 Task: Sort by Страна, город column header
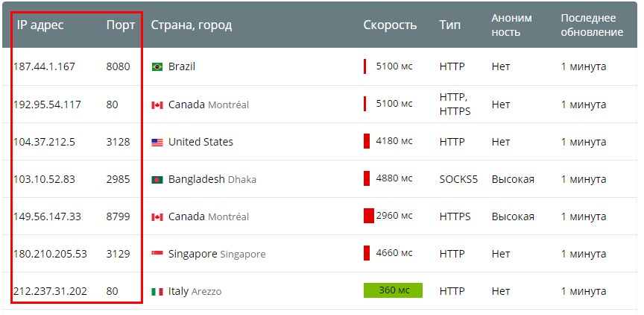192,25
